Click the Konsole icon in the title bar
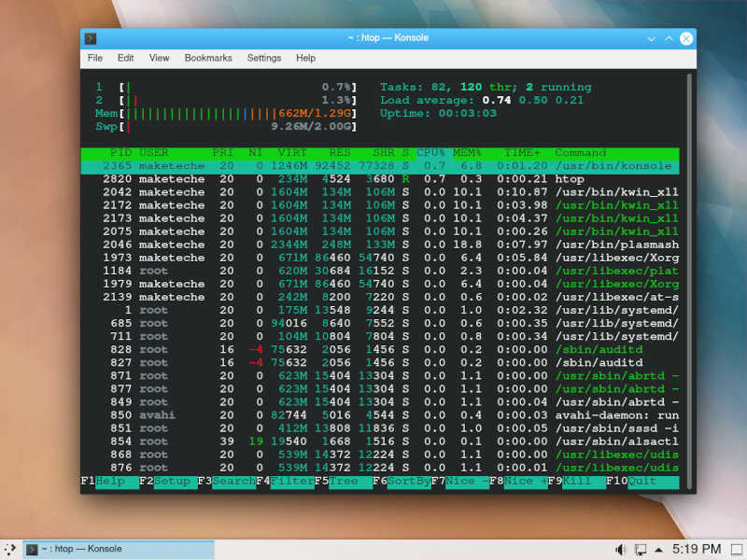The width and height of the screenshot is (747, 560). click(x=91, y=38)
